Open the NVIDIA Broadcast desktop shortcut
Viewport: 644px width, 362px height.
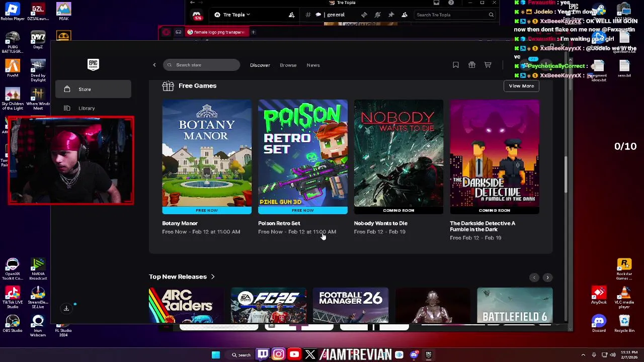coord(38,269)
